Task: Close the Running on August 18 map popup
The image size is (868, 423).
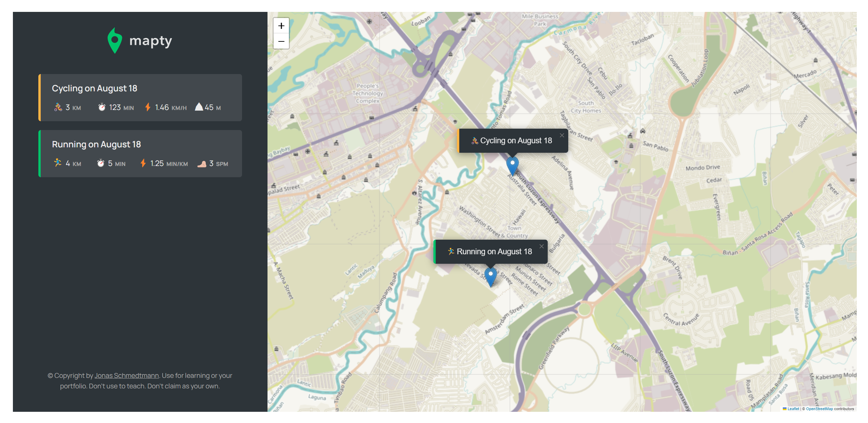Action: click(x=541, y=246)
